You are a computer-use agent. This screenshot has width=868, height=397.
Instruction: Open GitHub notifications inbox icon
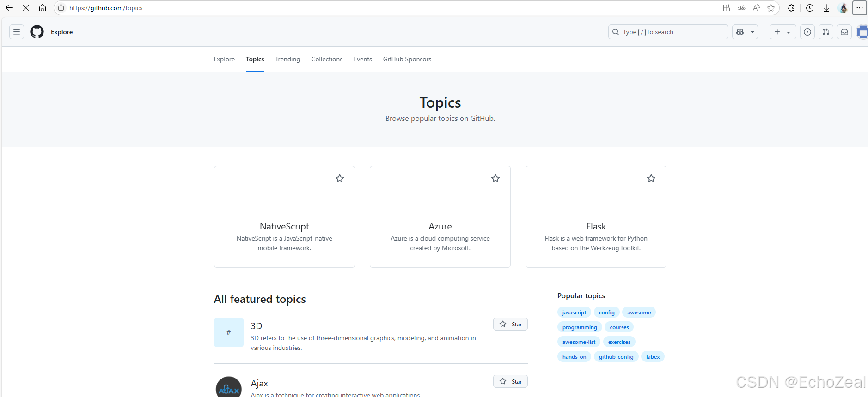[x=844, y=32]
